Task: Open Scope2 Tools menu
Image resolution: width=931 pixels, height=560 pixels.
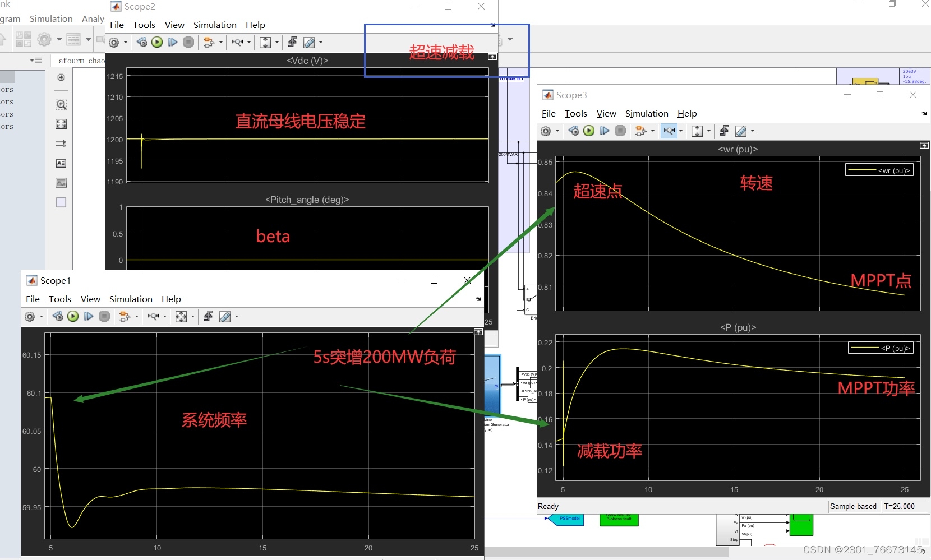Action: click(144, 25)
